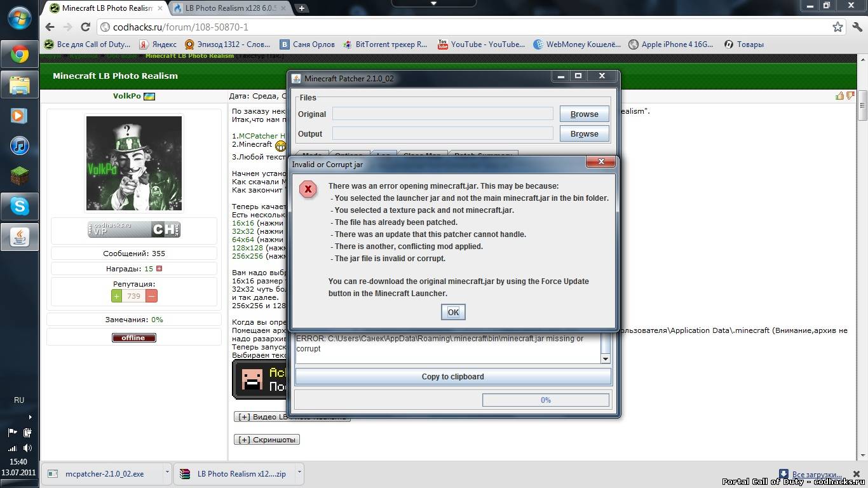Click the 16x16 texture link
Viewport: 868px width, 488px height.
point(243,223)
